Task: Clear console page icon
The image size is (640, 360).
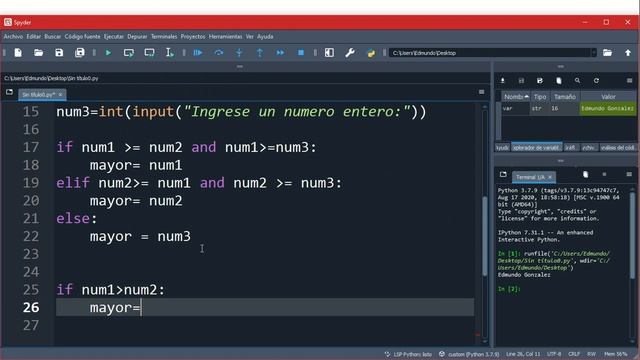Action: [x=585, y=174]
